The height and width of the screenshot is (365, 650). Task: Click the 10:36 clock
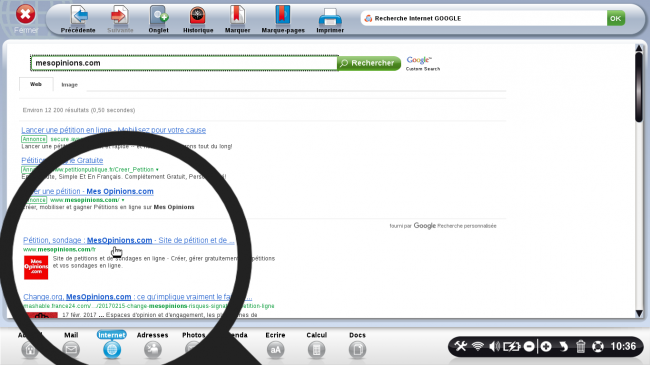tap(623, 346)
